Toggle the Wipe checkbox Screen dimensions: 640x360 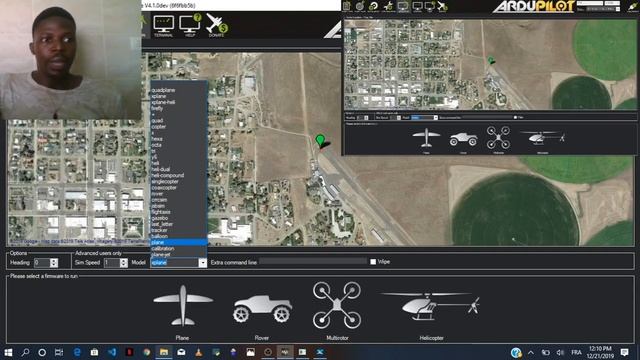(x=373, y=262)
